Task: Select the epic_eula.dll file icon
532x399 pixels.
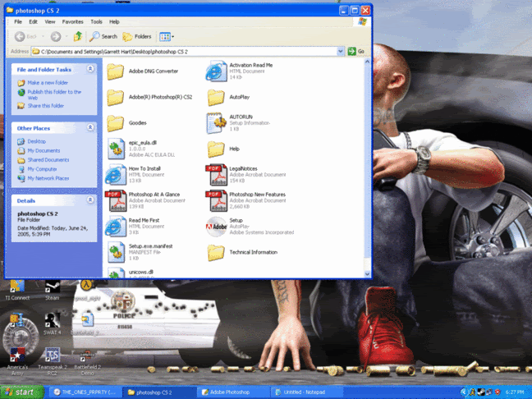Action: (116, 149)
